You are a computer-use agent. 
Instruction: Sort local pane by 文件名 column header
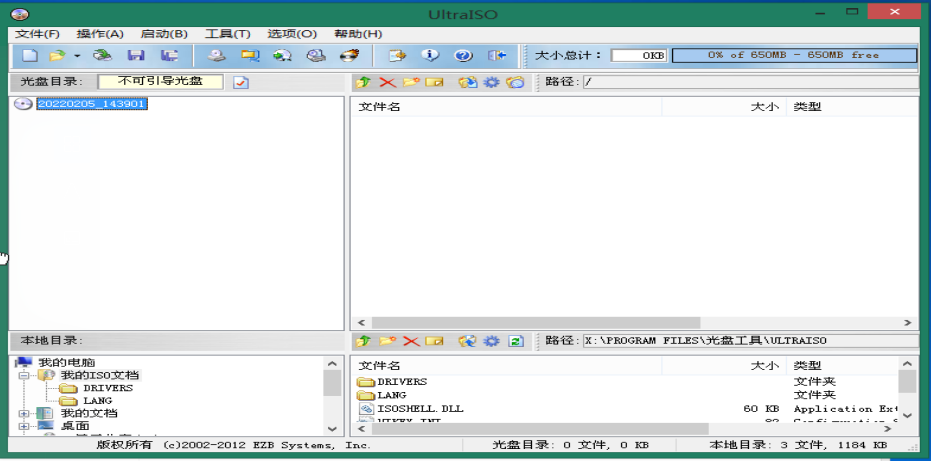pyautogui.click(x=506, y=365)
